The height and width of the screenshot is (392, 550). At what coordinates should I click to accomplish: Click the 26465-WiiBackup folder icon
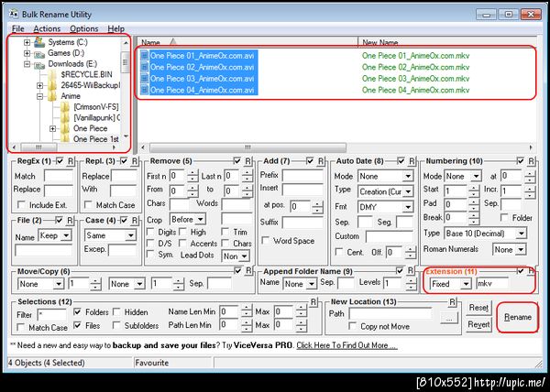[x=52, y=85]
